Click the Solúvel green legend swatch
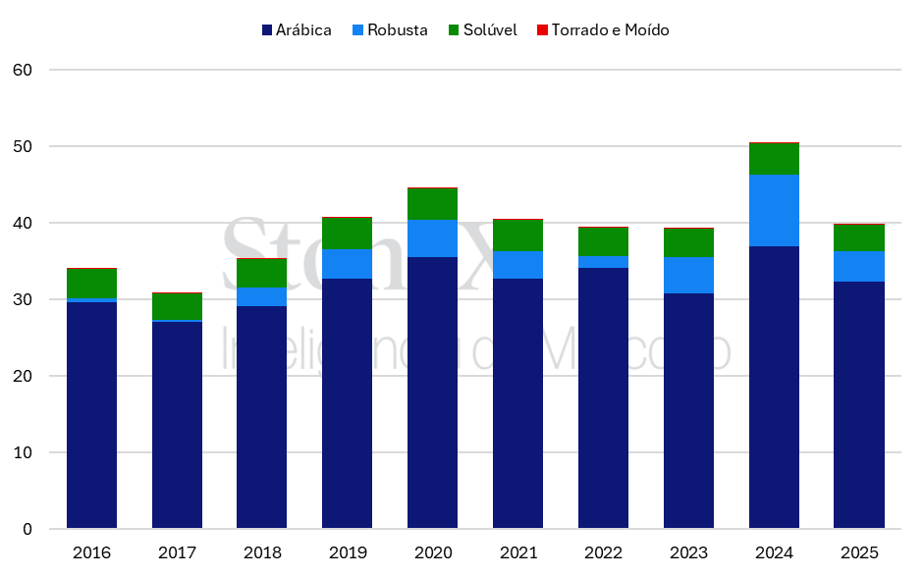Viewport: 924px width, 576px height. [453, 30]
